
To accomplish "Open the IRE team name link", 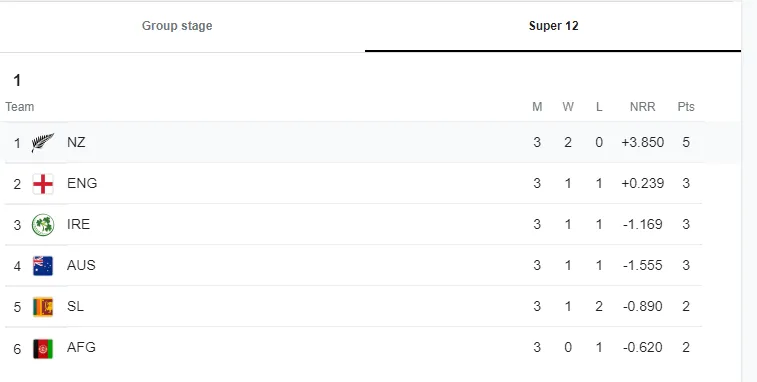I will [78, 224].
